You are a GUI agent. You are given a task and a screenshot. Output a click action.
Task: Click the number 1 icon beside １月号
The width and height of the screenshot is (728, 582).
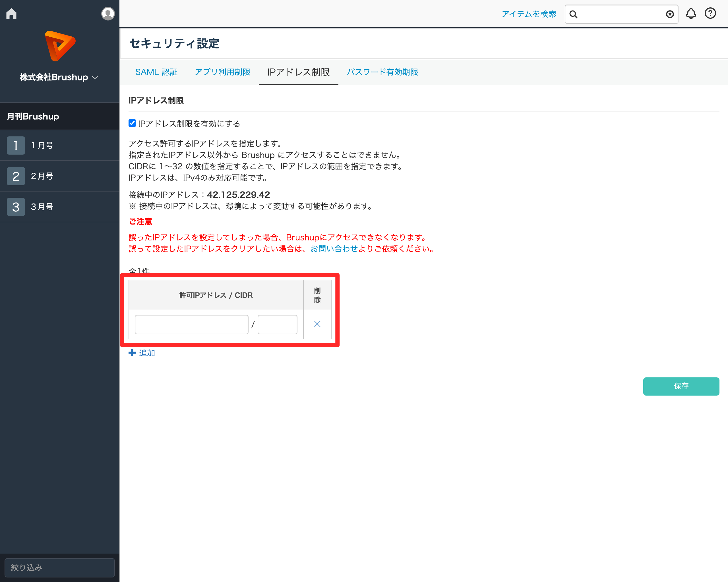point(16,145)
